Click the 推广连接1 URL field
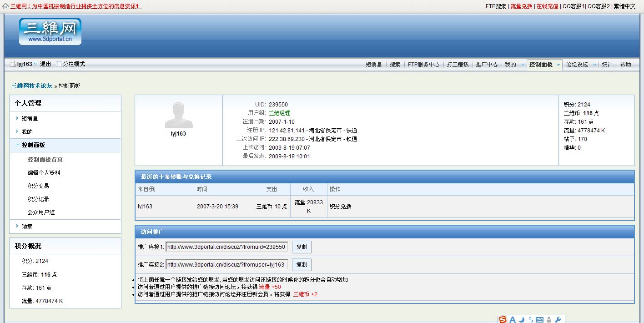The image size is (644, 323). [226, 247]
